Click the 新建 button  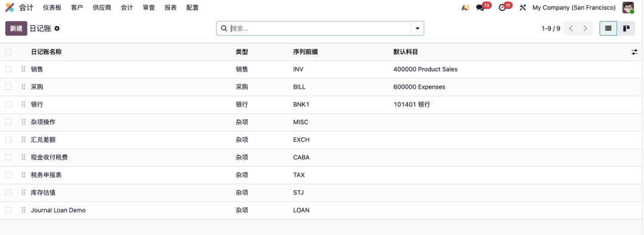click(16, 29)
